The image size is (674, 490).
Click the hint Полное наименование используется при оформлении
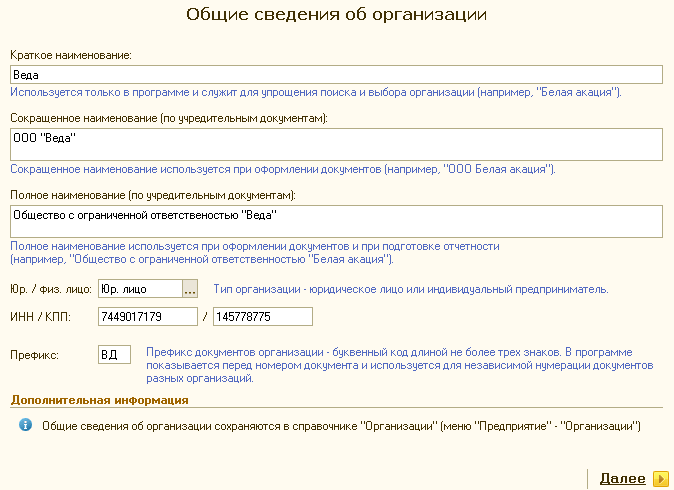click(255, 253)
